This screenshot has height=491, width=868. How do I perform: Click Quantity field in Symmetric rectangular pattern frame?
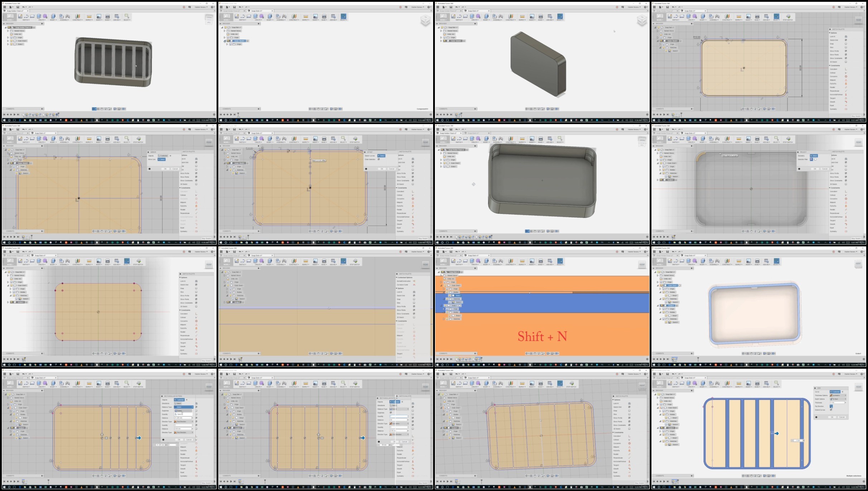click(399, 416)
